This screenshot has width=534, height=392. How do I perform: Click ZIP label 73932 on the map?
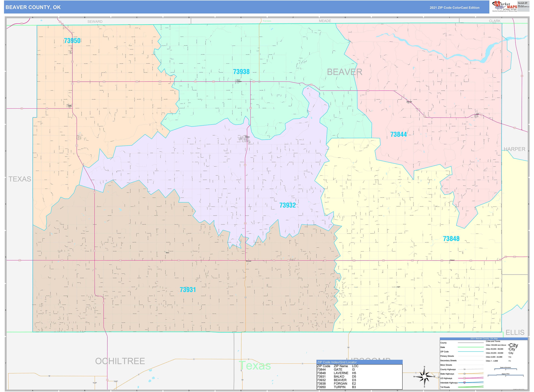pyautogui.click(x=287, y=205)
